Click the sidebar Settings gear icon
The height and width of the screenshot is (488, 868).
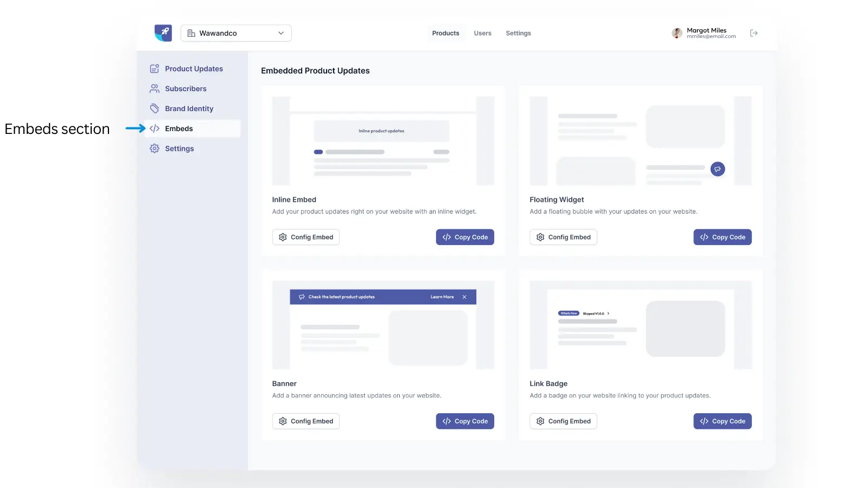[155, 149]
